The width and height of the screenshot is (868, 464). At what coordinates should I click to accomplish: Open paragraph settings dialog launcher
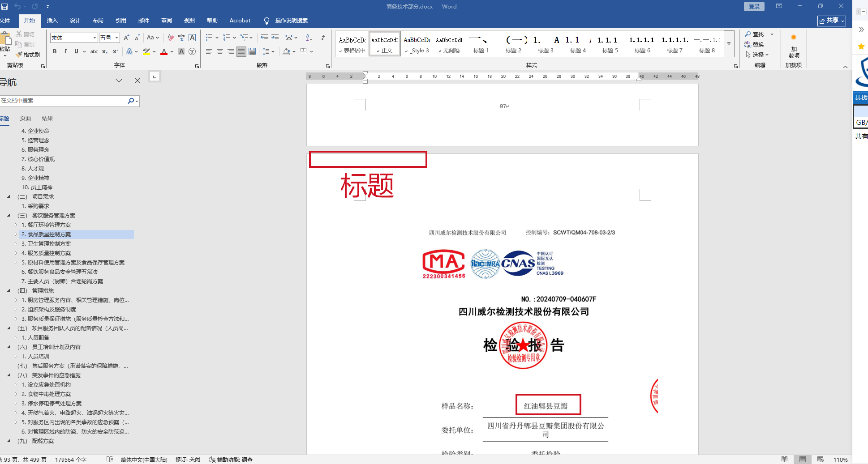[x=327, y=66]
